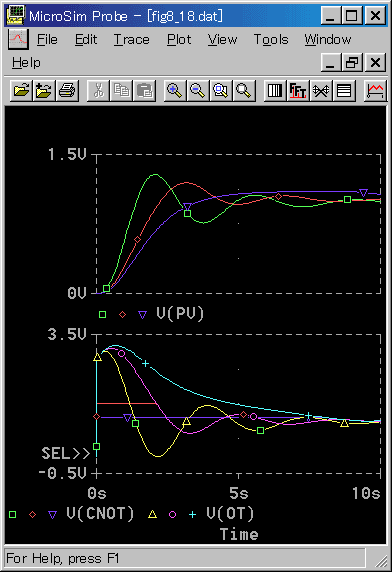The height and width of the screenshot is (572, 392).
Task: Click the Zoom Area magnifier icon
Action: (220, 90)
